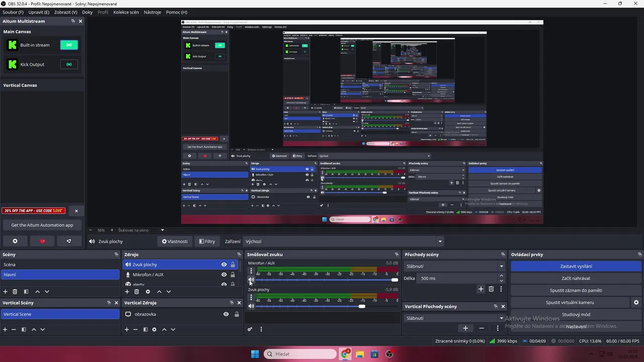644x362 pixels.
Task: Open Upravit menu
Action: point(39,12)
